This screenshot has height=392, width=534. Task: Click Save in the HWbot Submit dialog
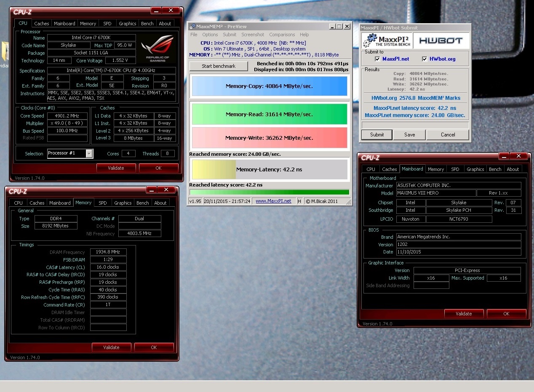(x=409, y=135)
